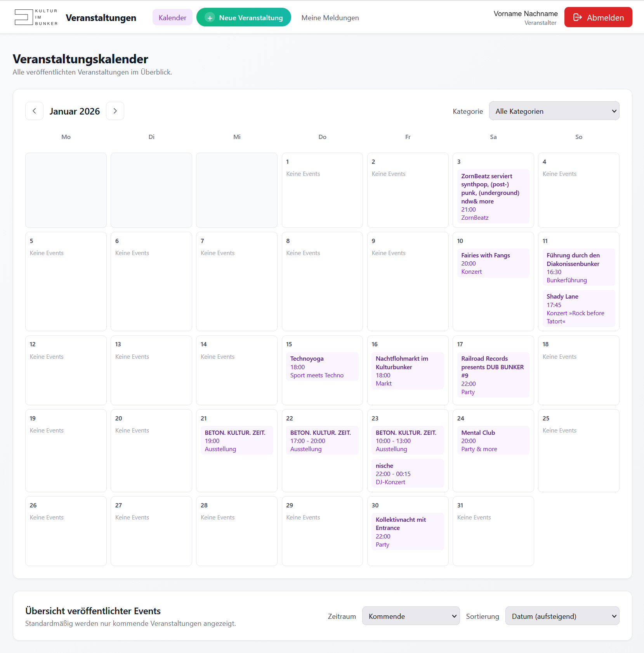Open the Technoyoga event on the 15th
The width and height of the screenshot is (644, 653).
tap(322, 366)
